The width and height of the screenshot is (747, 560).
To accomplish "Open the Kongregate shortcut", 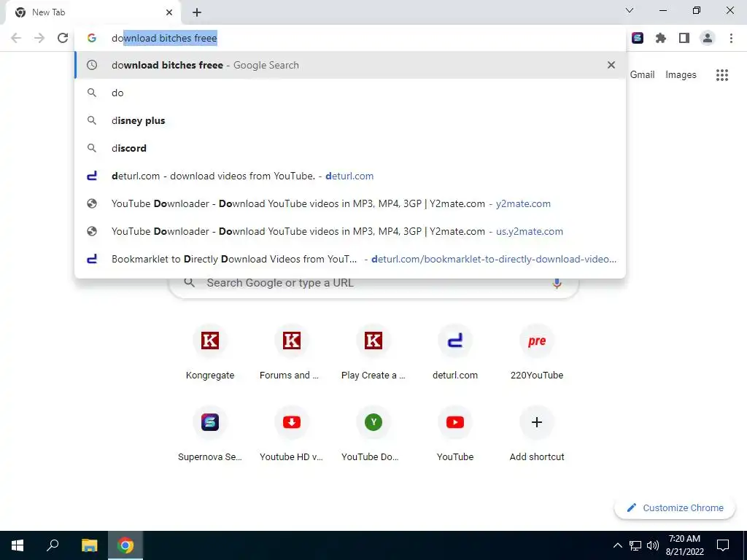I will (x=210, y=354).
